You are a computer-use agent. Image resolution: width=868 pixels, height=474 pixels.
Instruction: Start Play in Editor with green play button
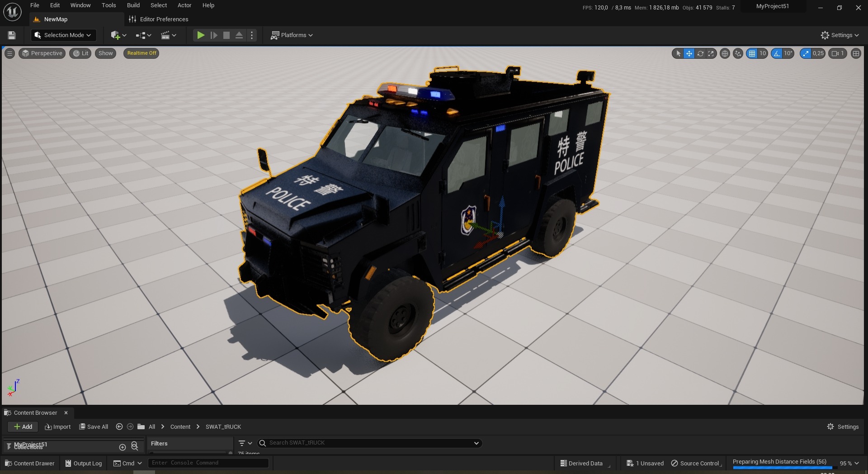tap(201, 35)
